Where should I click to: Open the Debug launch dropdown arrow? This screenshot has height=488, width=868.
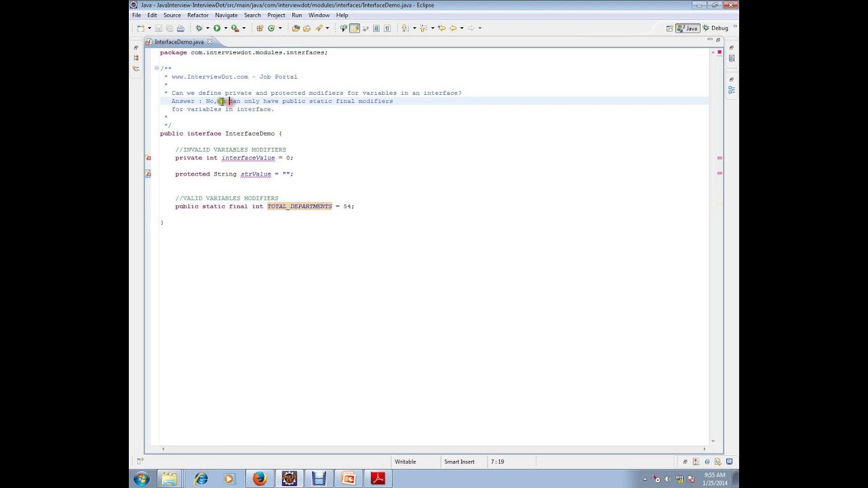click(x=208, y=28)
